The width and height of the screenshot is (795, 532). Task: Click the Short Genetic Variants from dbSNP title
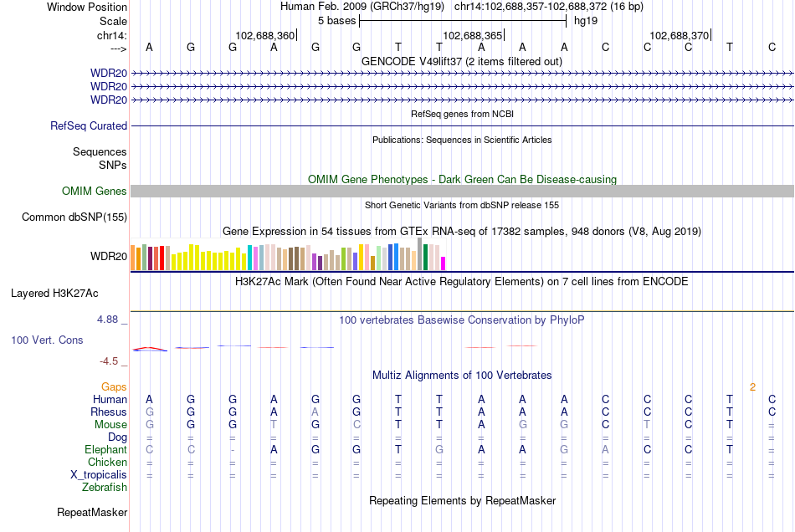coord(462,205)
